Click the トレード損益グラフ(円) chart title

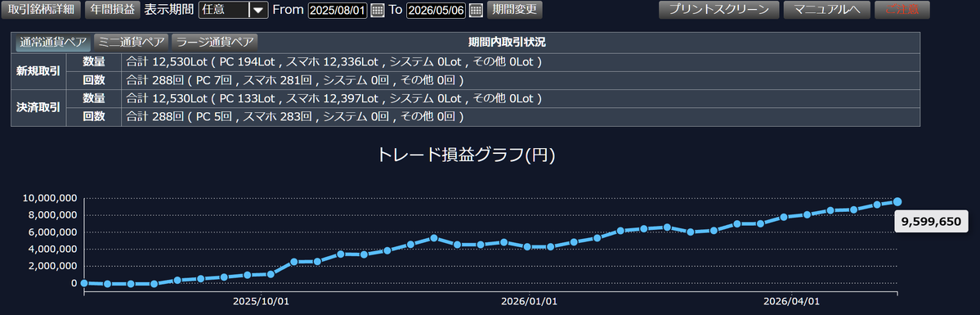(x=466, y=155)
